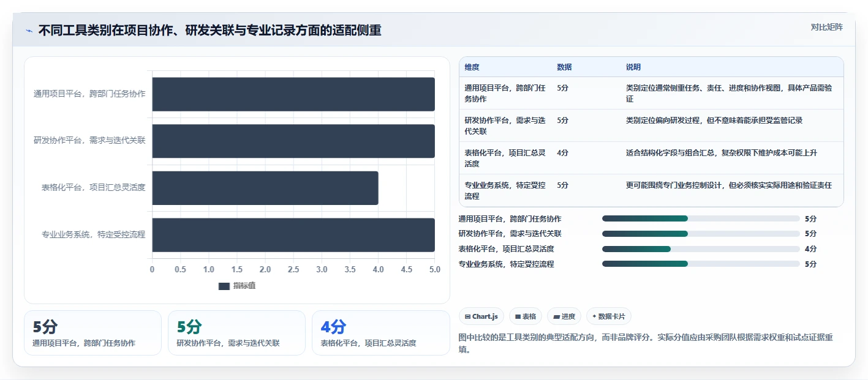Click the dark 指标值 legend color box

point(224,286)
